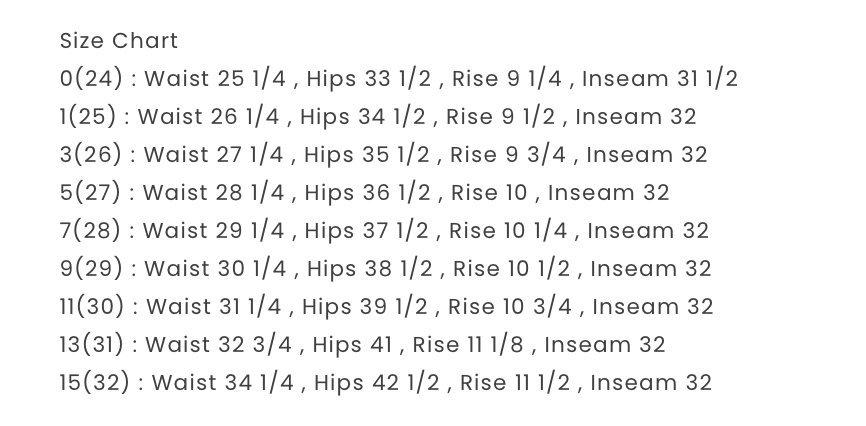Click the 15(32) size label

95,383
